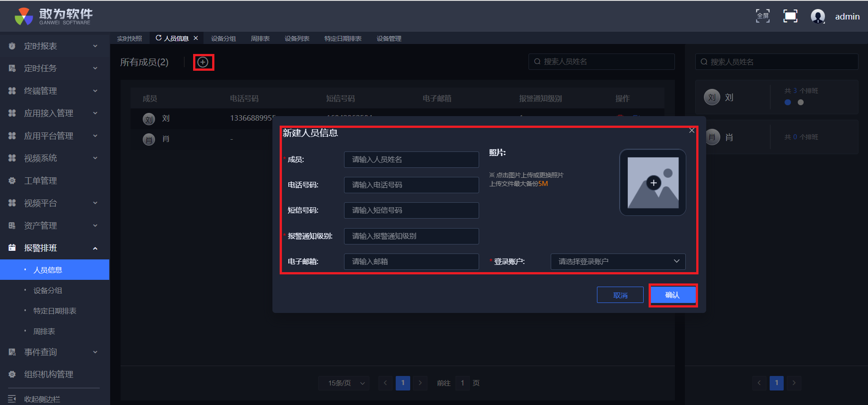Expand the 定时任务 menu chevron

95,68
